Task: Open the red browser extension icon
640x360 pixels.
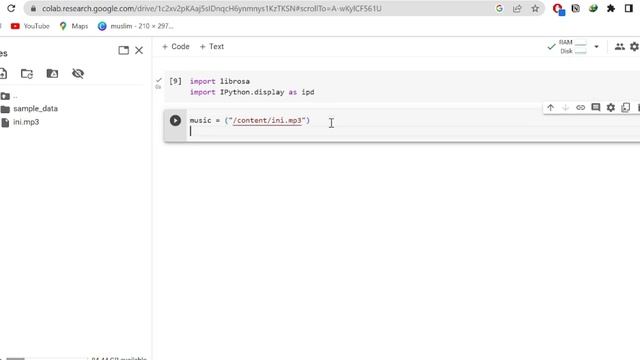Action: click(x=558, y=9)
